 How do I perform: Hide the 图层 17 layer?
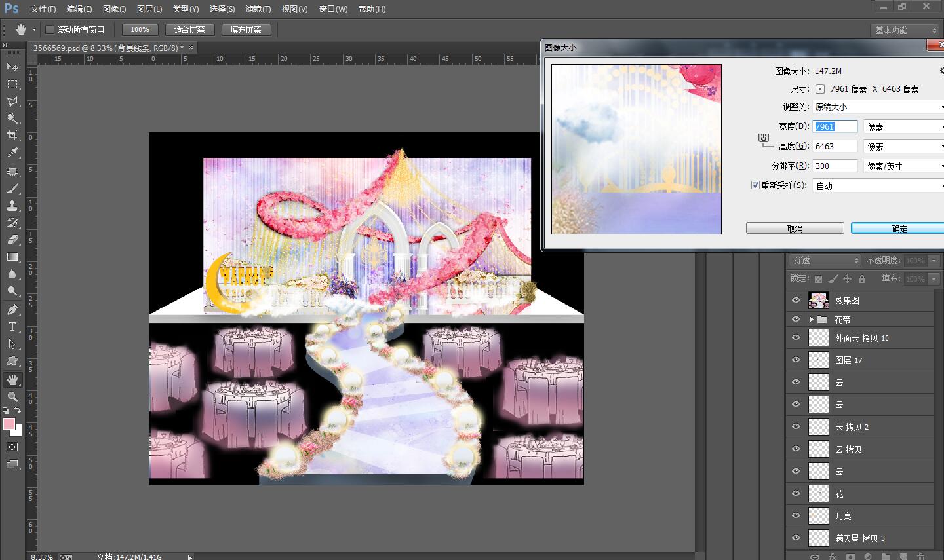[x=796, y=360]
